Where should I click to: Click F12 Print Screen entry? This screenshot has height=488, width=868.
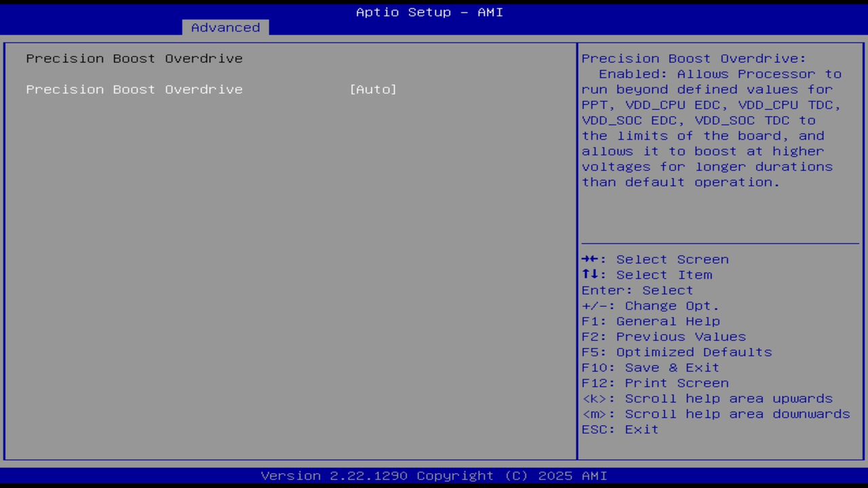655,383
